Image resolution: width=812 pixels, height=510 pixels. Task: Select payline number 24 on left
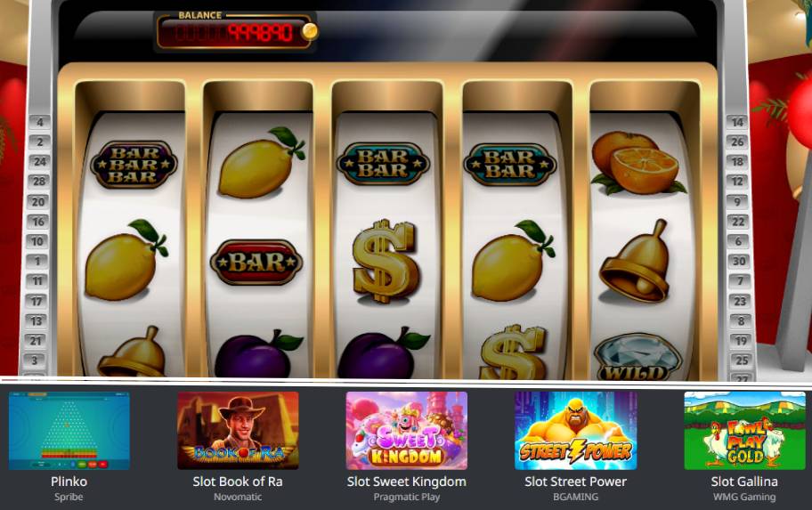point(40,161)
